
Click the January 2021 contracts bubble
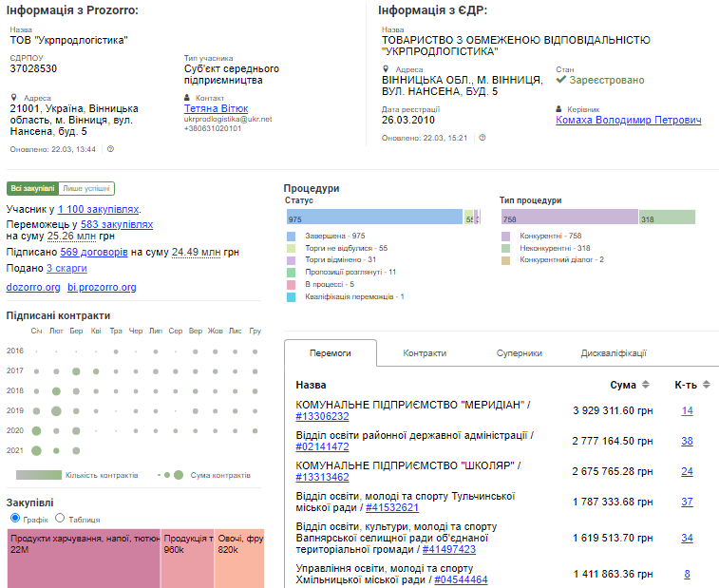(x=36, y=450)
